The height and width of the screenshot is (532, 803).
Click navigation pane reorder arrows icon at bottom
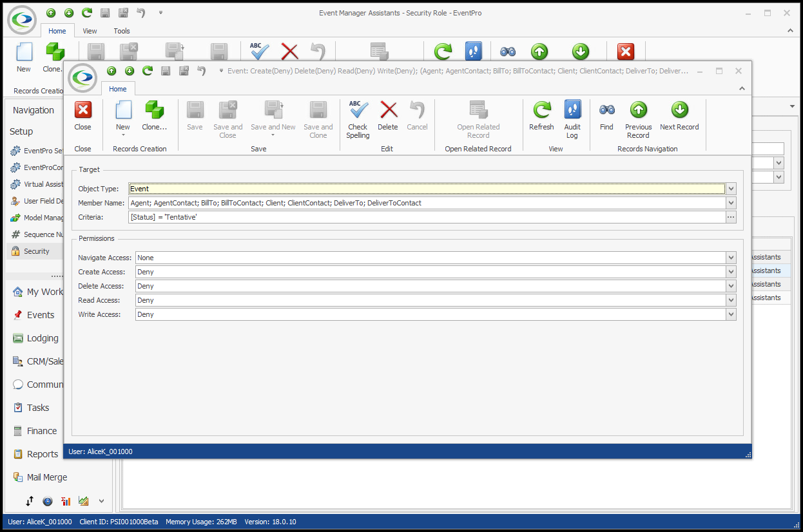click(x=30, y=500)
